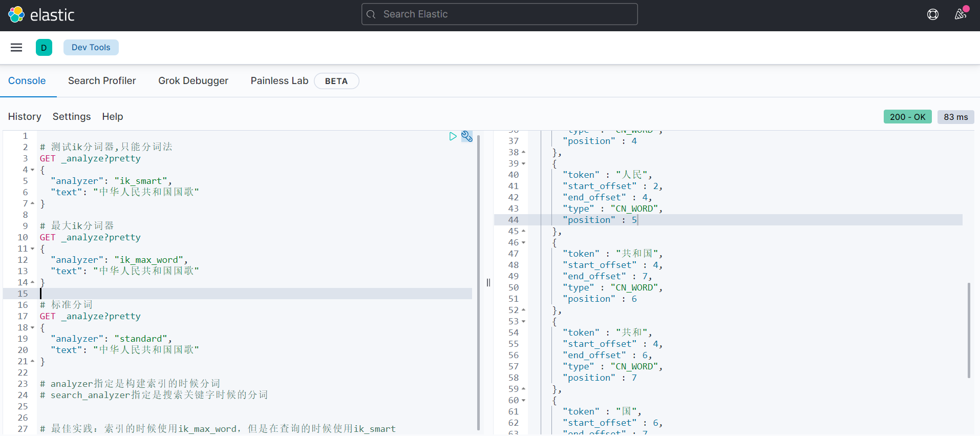Click the green D space avatar
This screenshot has height=436, width=980.
coord(44,48)
